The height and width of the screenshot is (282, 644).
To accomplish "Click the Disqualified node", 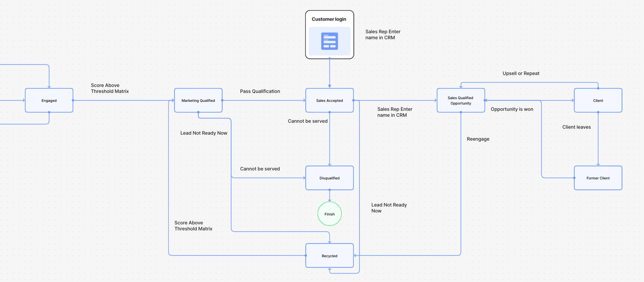I will [329, 178].
